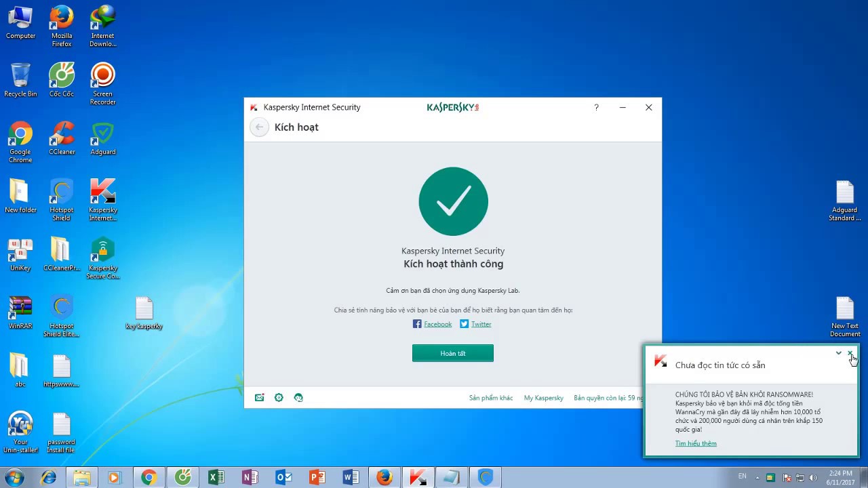Share via the Twitter link

(481, 324)
